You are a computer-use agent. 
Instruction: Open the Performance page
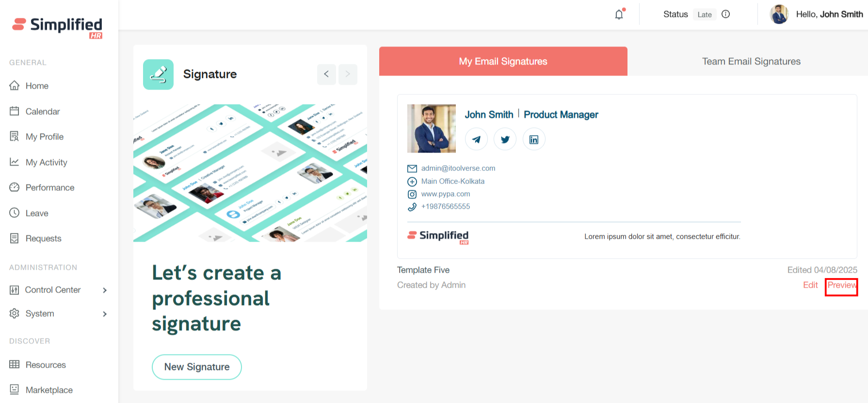pos(49,187)
